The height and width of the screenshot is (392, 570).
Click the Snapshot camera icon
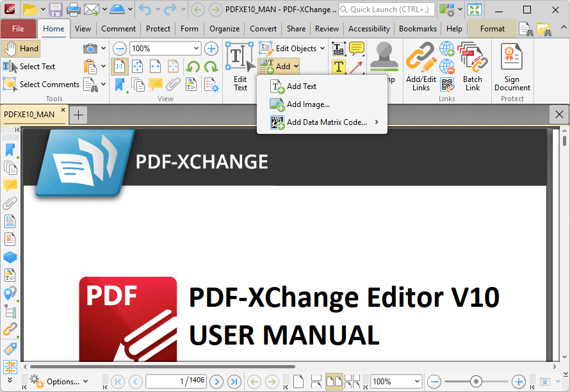(x=90, y=49)
